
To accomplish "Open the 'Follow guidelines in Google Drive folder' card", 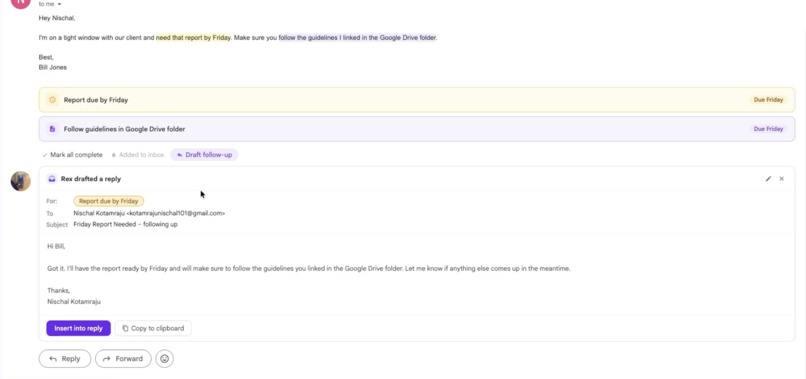I will [417, 129].
